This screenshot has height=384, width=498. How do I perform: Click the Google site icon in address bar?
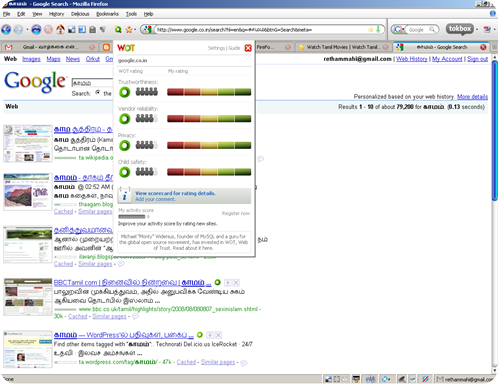[147, 29]
